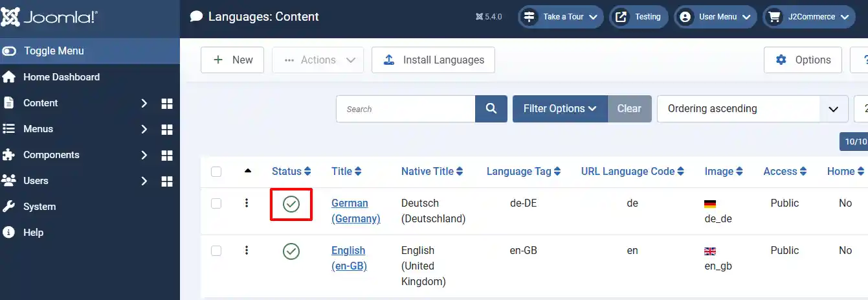Sort by Title column
The width and height of the screenshot is (868, 300).
click(x=346, y=172)
